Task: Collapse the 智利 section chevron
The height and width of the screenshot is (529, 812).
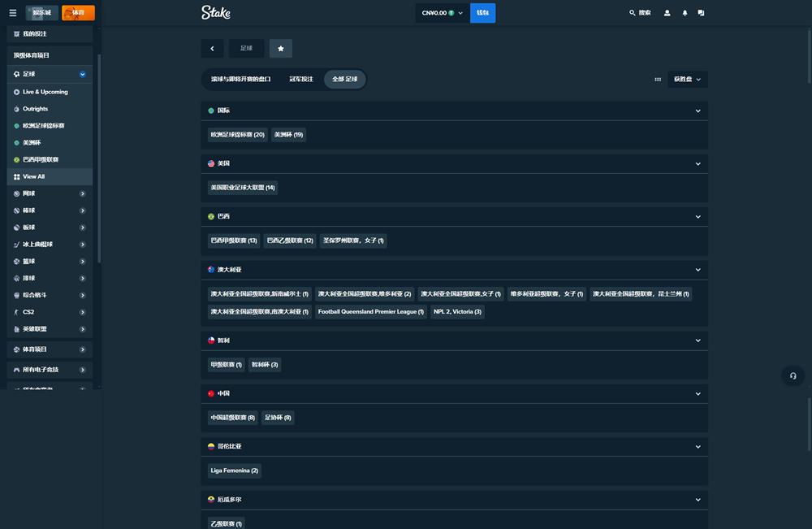Action: (x=698, y=340)
